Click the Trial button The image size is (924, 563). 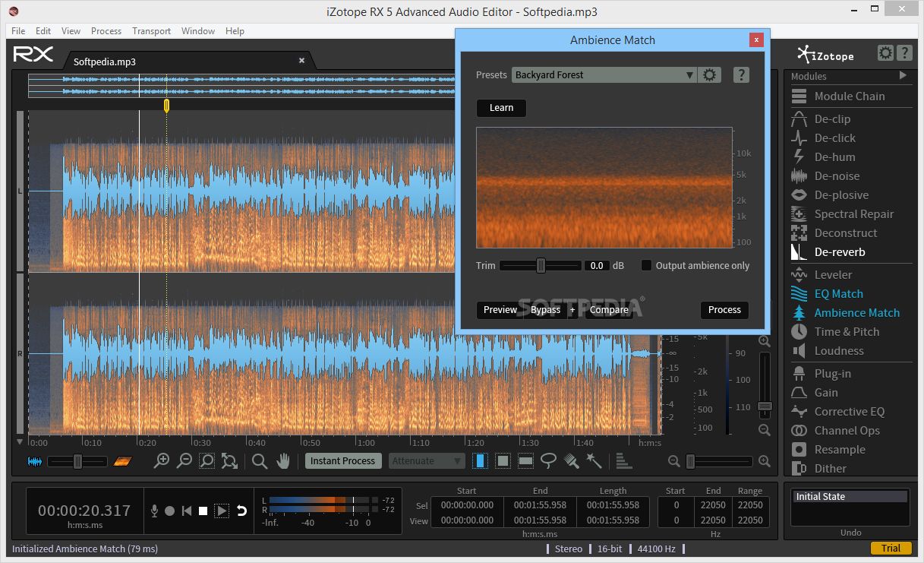pyautogui.click(x=891, y=548)
